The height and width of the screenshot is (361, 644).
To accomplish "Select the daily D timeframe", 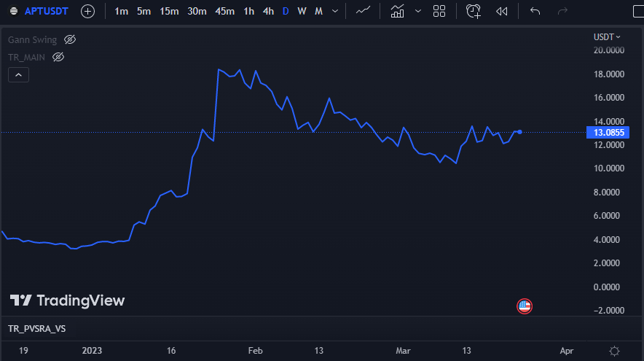I will (x=286, y=11).
